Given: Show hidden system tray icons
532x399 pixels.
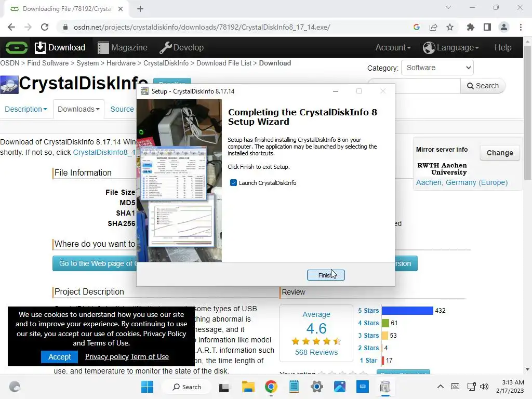Looking at the screenshot, I should (440, 387).
